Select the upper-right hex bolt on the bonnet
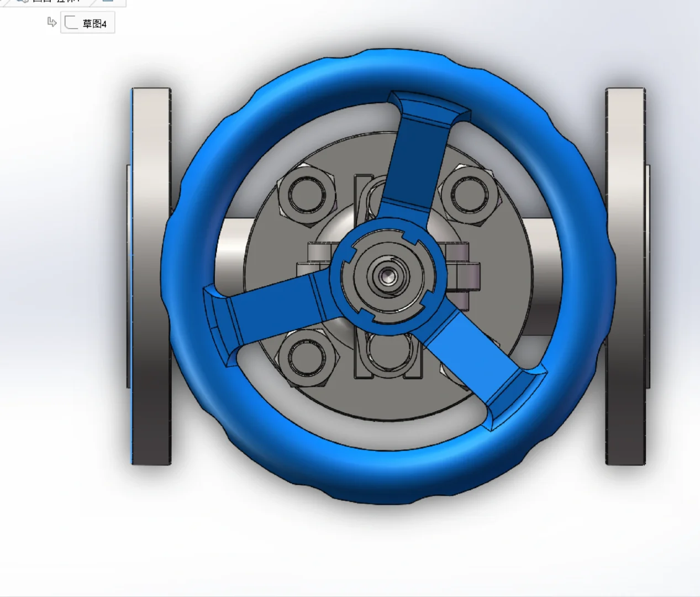Image resolution: width=700 pixels, height=597 pixels. click(x=469, y=194)
